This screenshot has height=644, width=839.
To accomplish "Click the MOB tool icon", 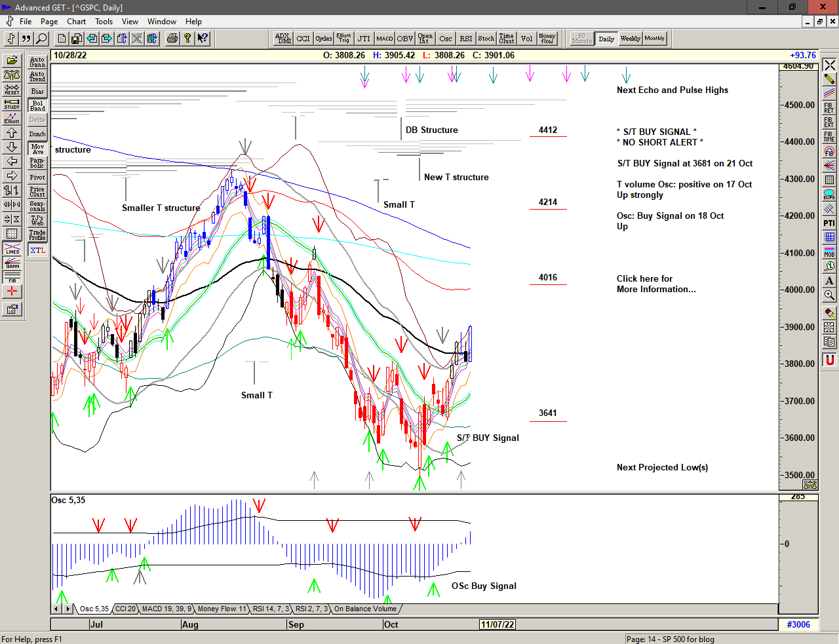I will pyautogui.click(x=829, y=252).
